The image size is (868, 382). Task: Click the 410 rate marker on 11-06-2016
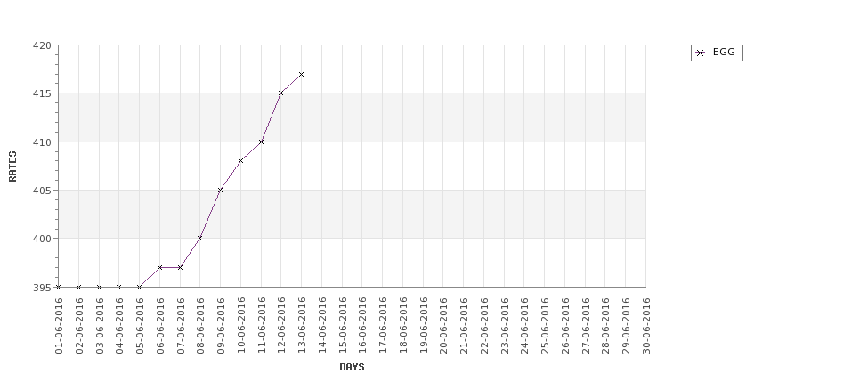coord(261,142)
